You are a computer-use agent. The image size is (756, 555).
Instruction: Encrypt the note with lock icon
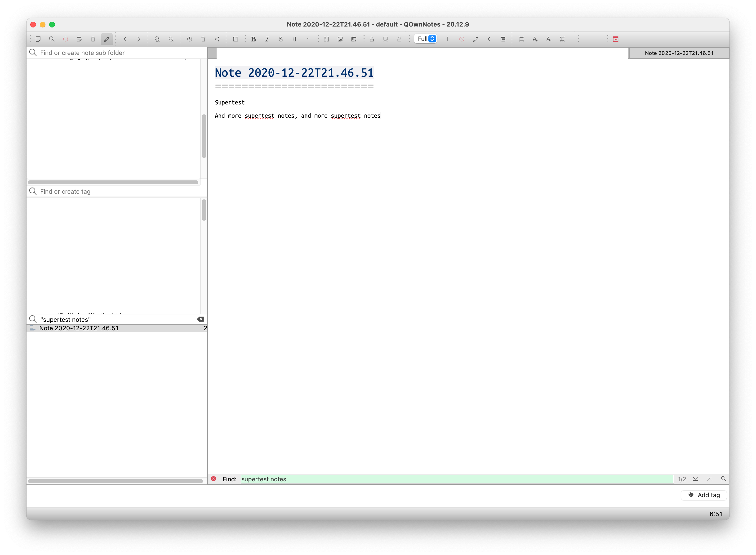(x=372, y=39)
